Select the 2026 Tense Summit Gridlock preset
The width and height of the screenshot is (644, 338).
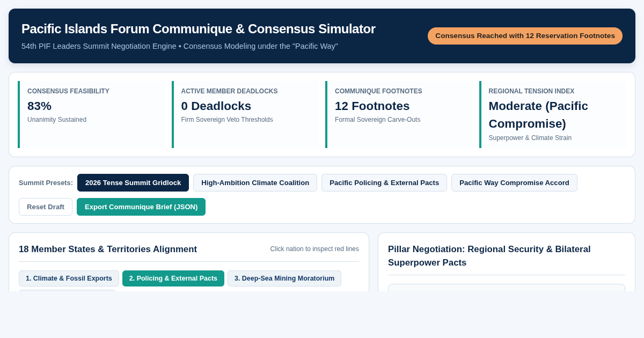(x=133, y=182)
